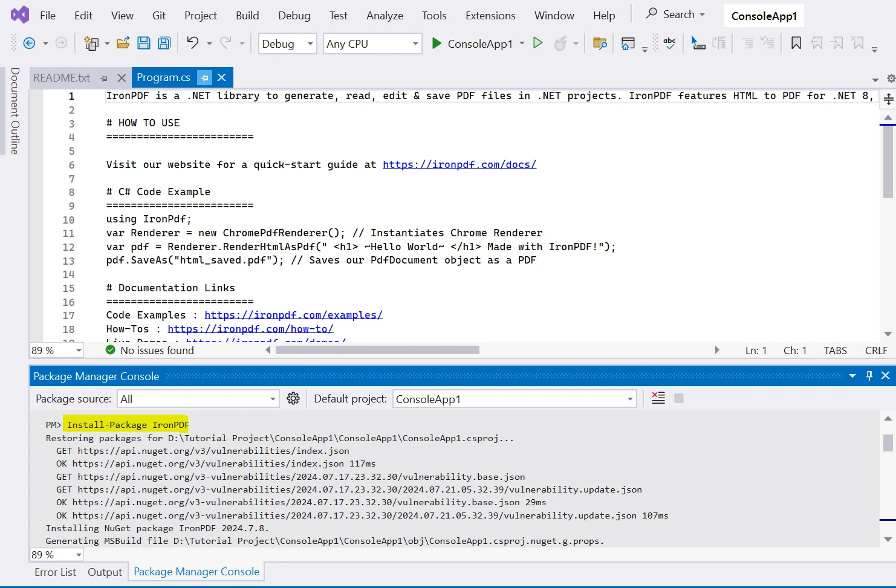The width and height of the screenshot is (896, 588).
Task: Expand the Document Outline side panel
Action: (15, 111)
